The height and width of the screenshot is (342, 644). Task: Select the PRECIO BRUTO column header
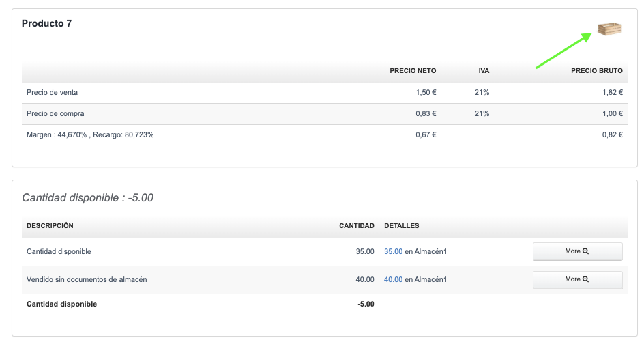[x=596, y=71]
